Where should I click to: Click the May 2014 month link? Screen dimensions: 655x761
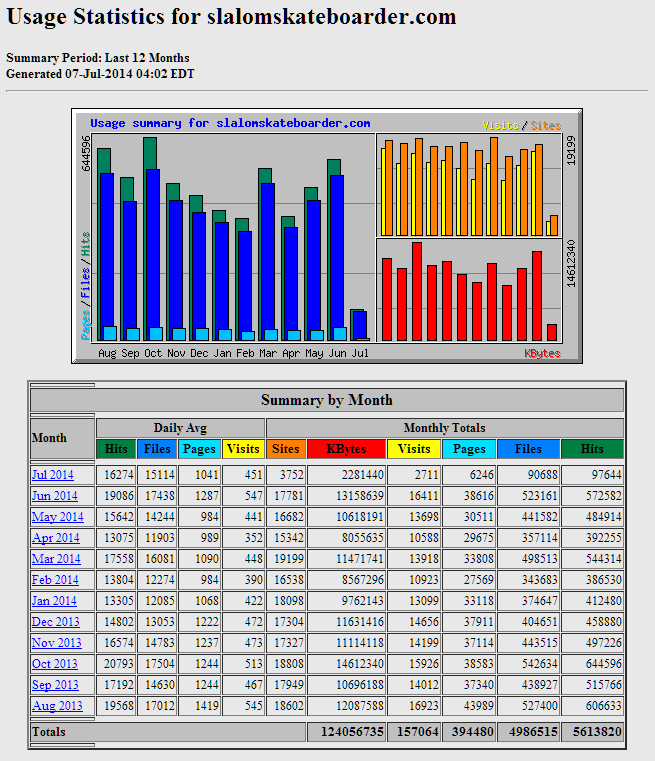55,517
